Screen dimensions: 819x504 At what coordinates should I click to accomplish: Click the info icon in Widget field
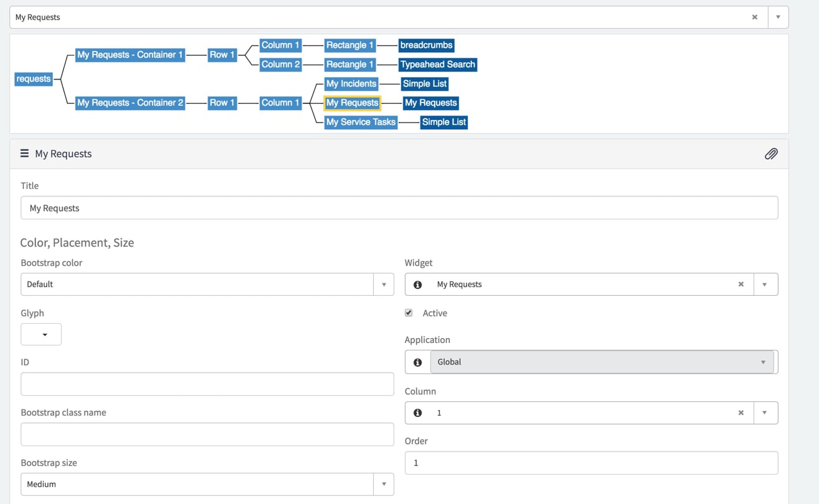(x=418, y=285)
